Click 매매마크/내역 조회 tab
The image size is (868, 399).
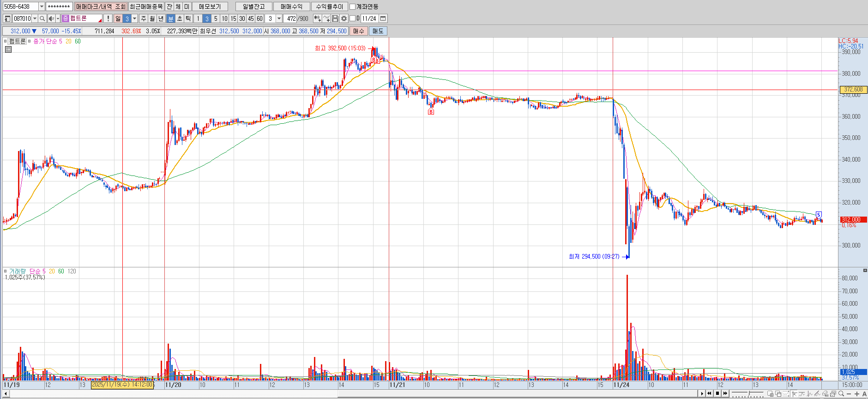tap(101, 6)
